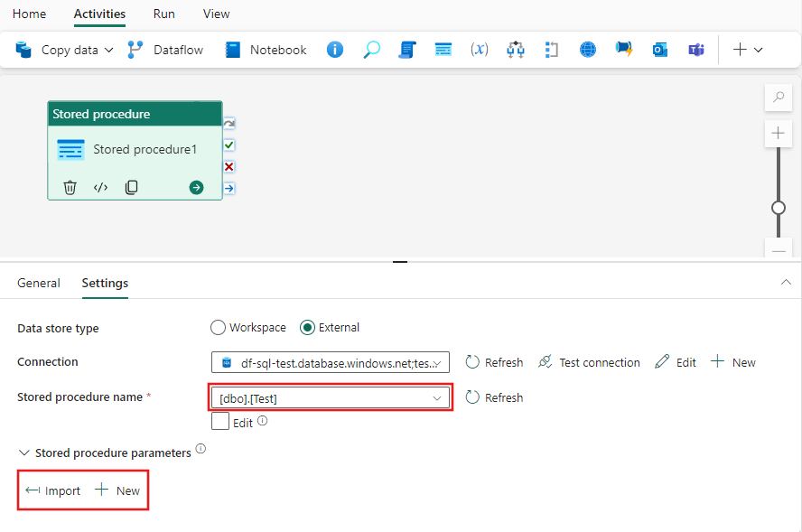Click the On completion blue arrow connector

pos(229,188)
